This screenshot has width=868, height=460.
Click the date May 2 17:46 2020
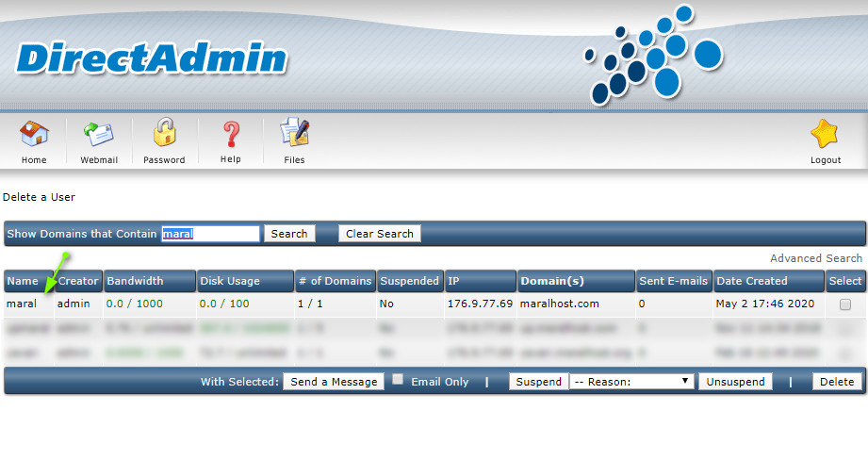765,304
